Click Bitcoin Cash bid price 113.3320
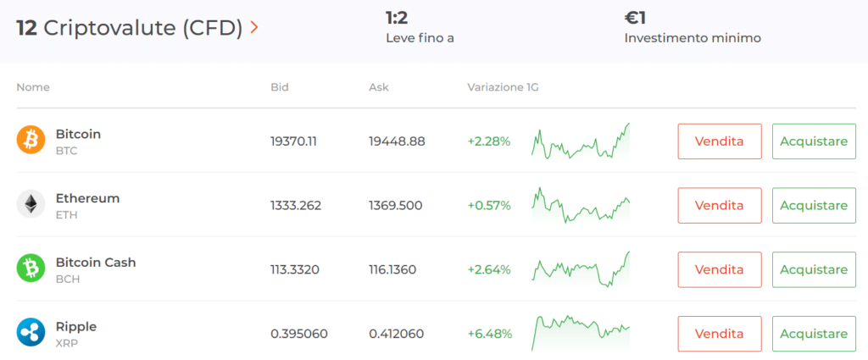 pyautogui.click(x=294, y=270)
